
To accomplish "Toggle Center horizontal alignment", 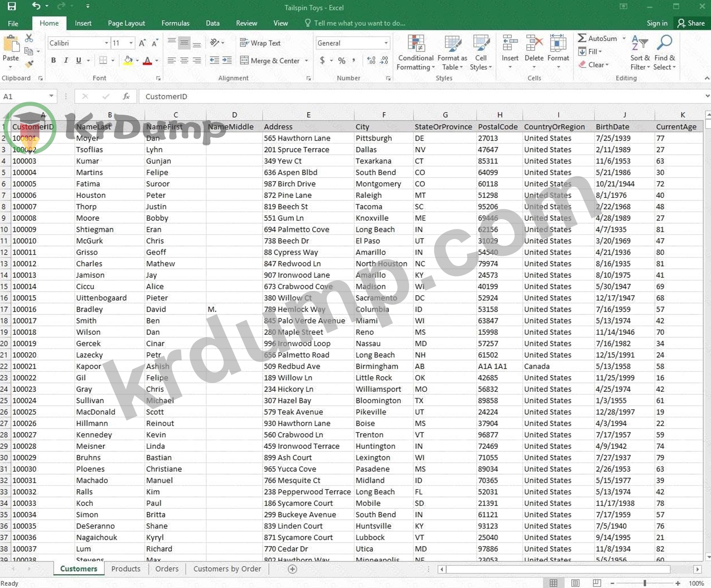I will point(184,60).
